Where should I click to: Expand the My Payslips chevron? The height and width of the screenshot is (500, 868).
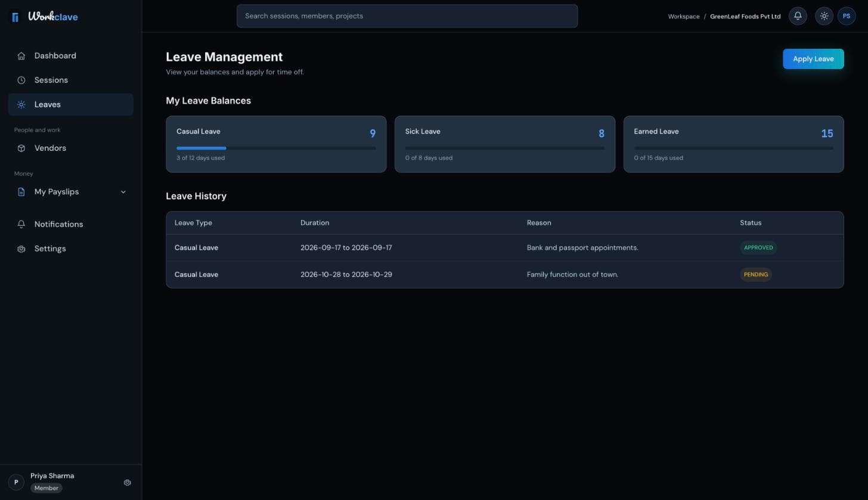(x=123, y=192)
